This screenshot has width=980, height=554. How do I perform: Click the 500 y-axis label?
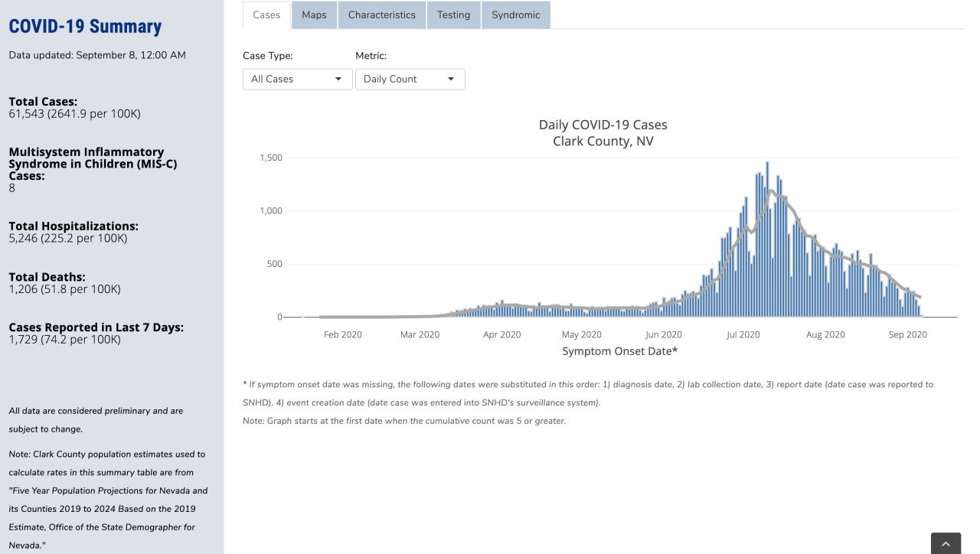[274, 264]
